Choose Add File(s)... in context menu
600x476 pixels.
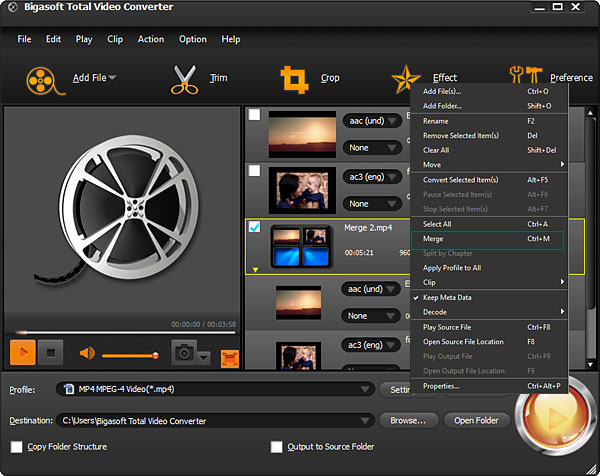pos(489,91)
